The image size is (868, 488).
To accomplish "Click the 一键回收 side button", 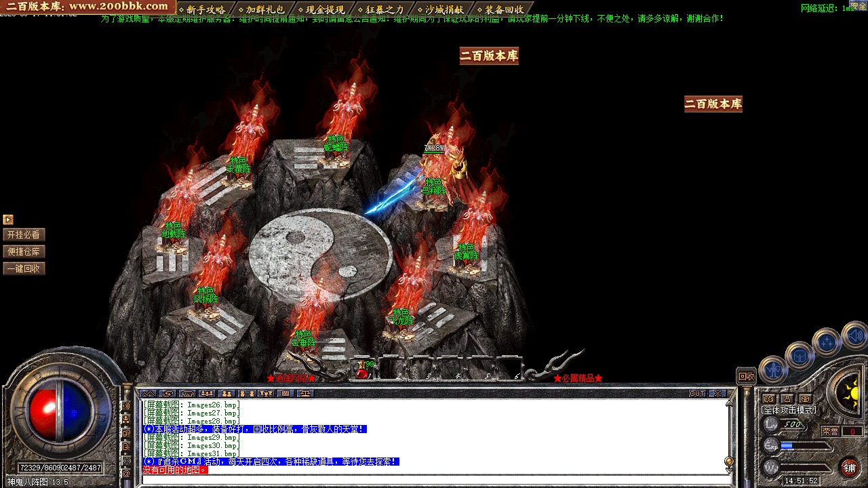I will pos(24,268).
